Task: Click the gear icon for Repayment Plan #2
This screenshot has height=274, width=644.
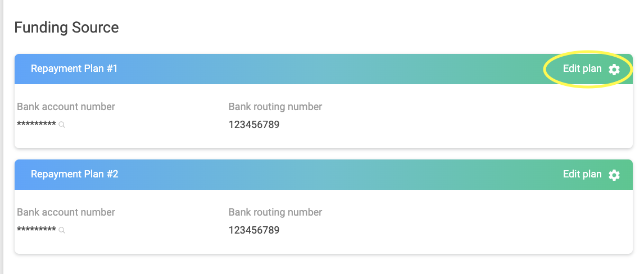Action: point(614,175)
